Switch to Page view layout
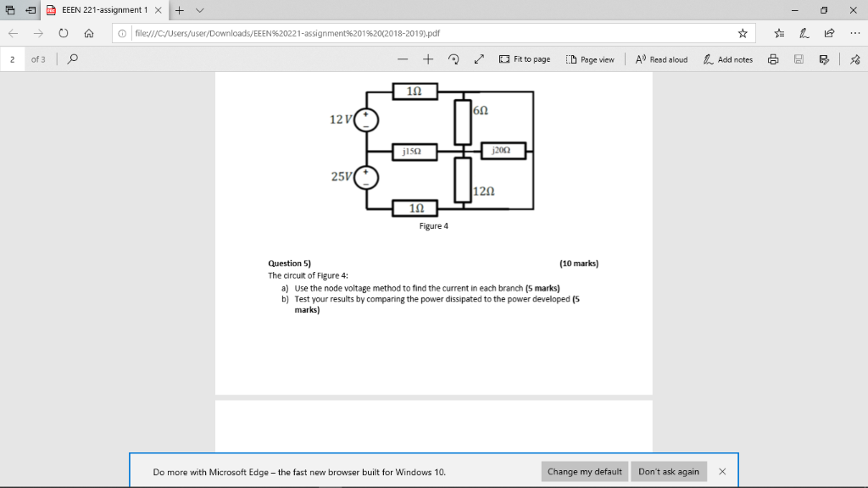 tap(590, 59)
